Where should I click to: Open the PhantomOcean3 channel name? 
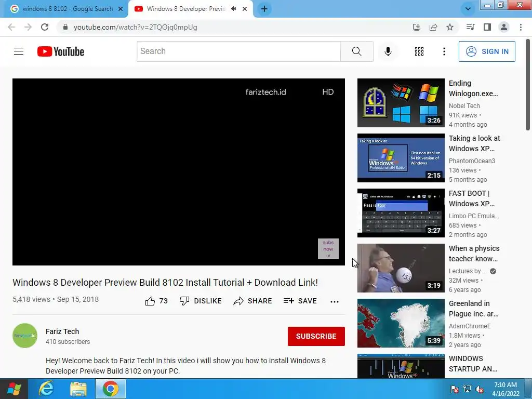[x=472, y=161]
